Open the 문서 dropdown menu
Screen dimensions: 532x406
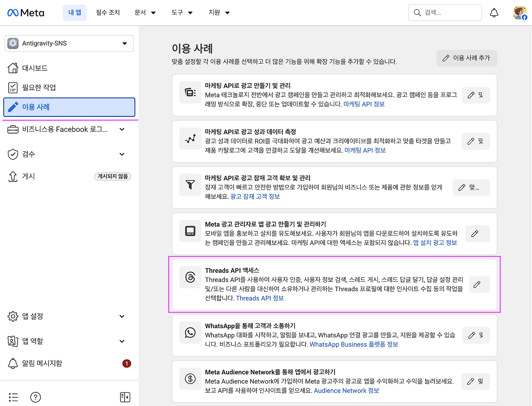pos(145,13)
